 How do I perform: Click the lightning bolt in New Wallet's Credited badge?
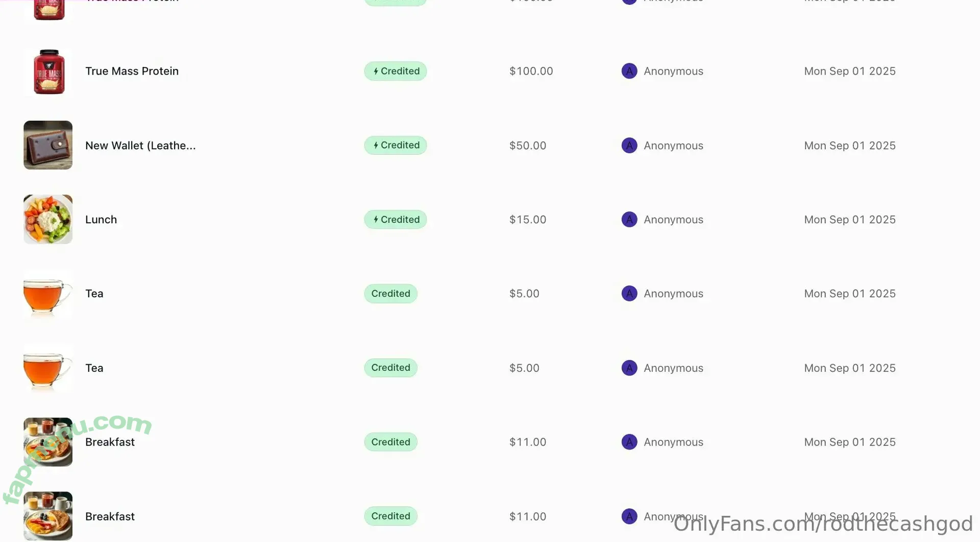[376, 145]
